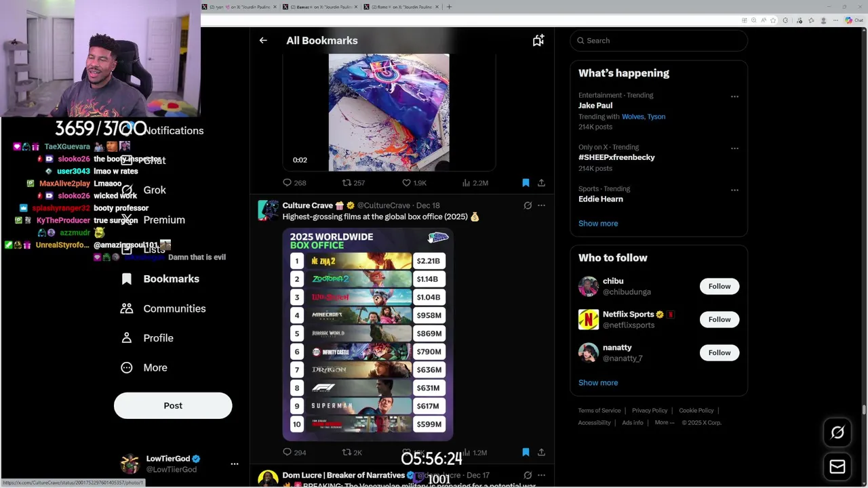868x488 pixels.
Task: Open the Tyson trending link
Action: pyautogui.click(x=656, y=117)
